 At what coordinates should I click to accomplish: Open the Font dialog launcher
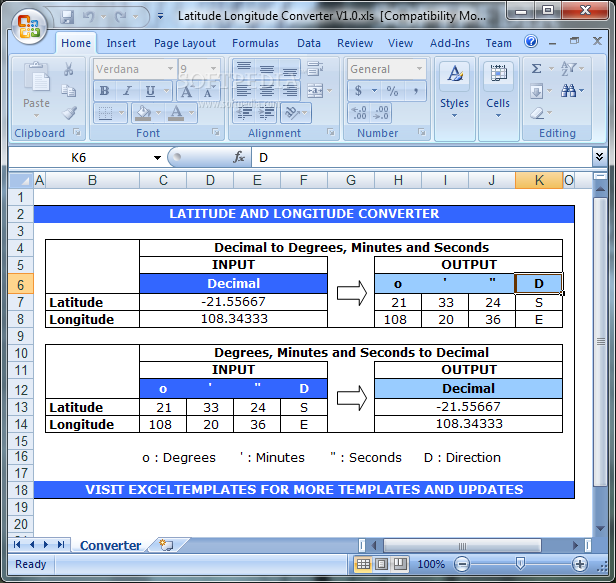point(216,132)
